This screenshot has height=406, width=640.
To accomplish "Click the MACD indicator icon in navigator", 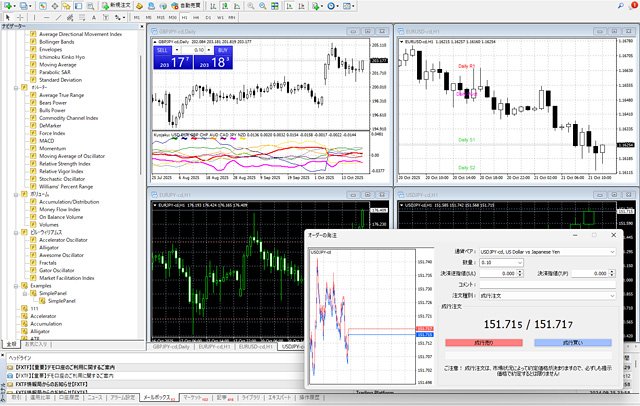I will click(33, 140).
